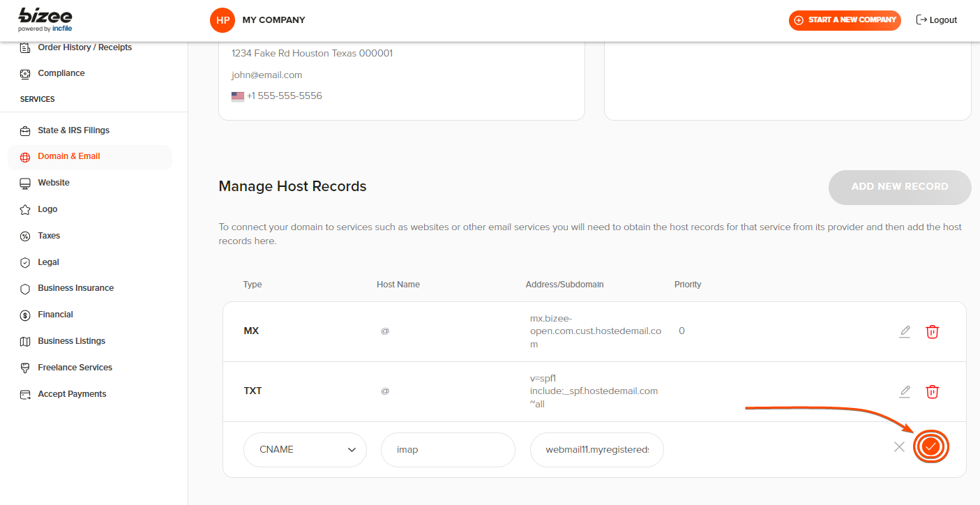
Task: Click the edit pencil for MX record
Action: click(905, 331)
